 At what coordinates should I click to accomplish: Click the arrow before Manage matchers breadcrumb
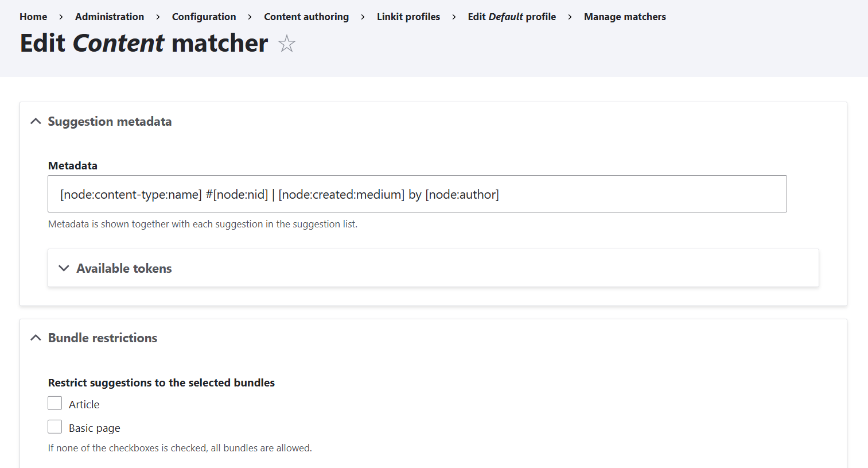(569, 17)
